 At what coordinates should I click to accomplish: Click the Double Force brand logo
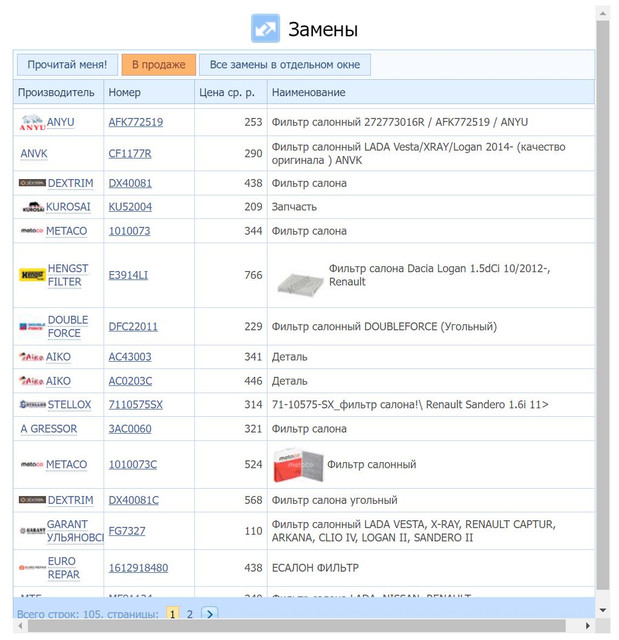point(32,327)
